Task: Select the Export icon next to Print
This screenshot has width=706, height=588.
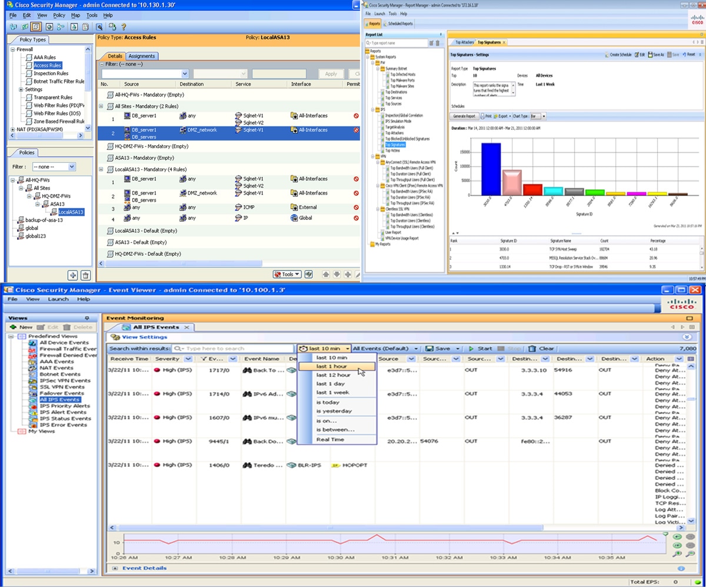Action: coord(501,115)
